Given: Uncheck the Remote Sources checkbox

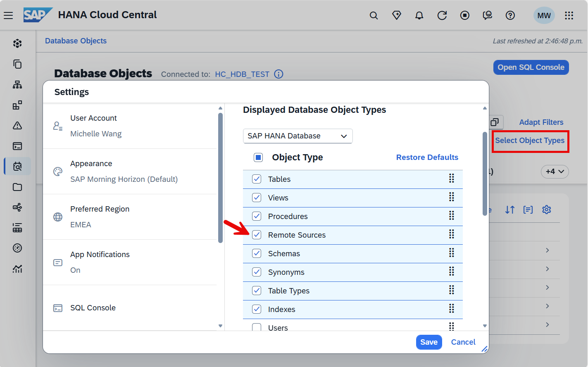Looking at the screenshot, I should (x=257, y=235).
